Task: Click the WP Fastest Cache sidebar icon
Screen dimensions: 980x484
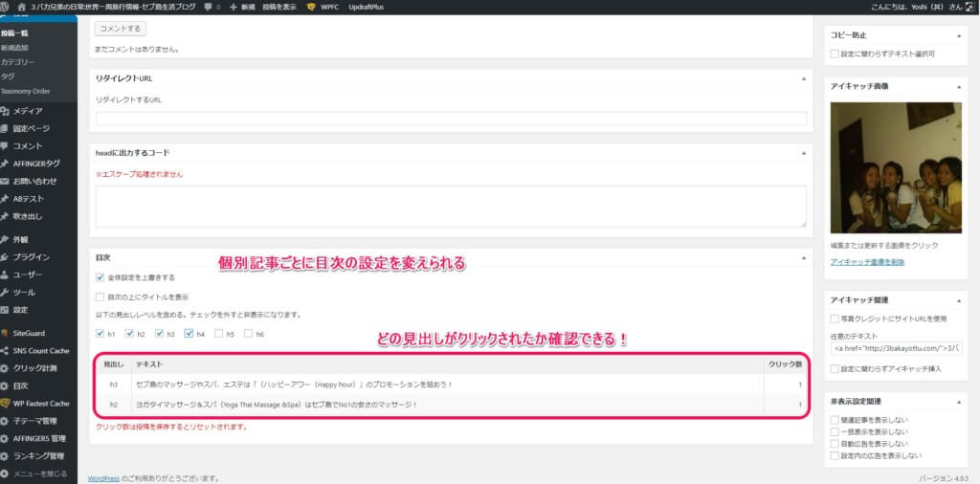Action: [x=5, y=404]
